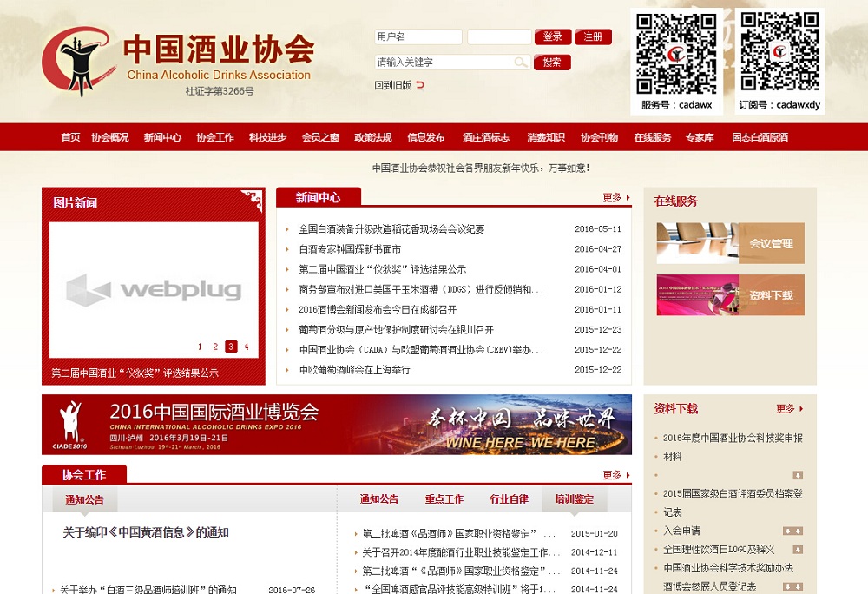This screenshot has height=594, width=868.
Task: Open the 新闻中心 item 第二届中国酒业"仪狄奖"评选结果公示
Action: coord(383,269)
